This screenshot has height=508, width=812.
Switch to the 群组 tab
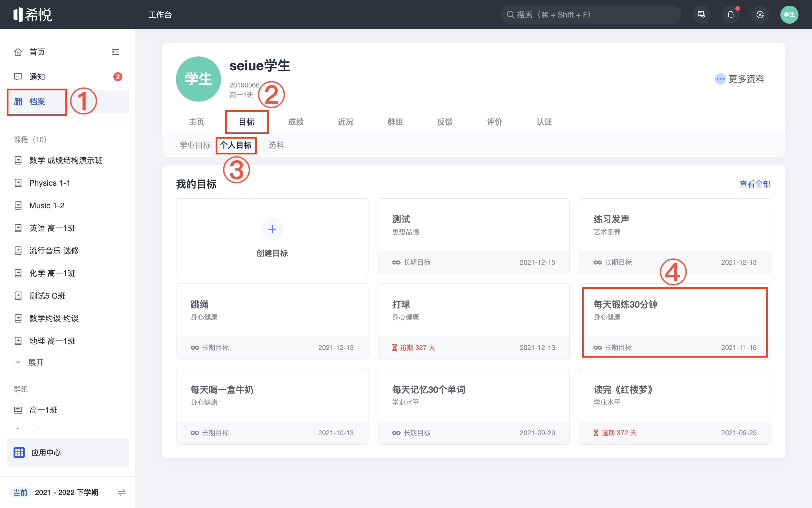point(395,122)
